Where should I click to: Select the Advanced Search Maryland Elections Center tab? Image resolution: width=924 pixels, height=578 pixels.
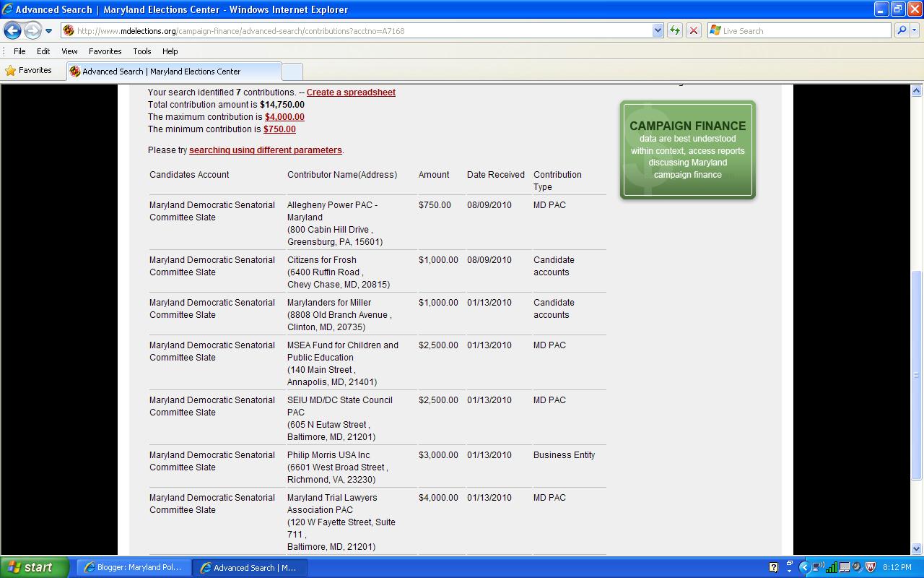173,72
